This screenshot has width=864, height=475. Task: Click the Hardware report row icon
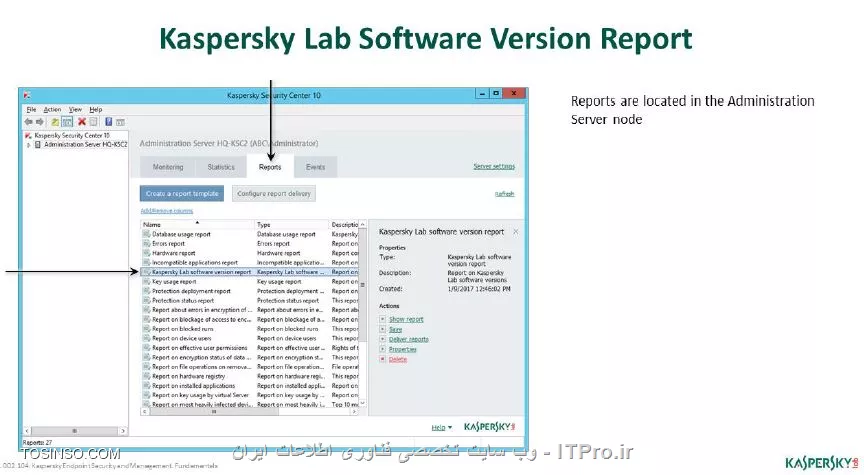[x=147, y=253]
